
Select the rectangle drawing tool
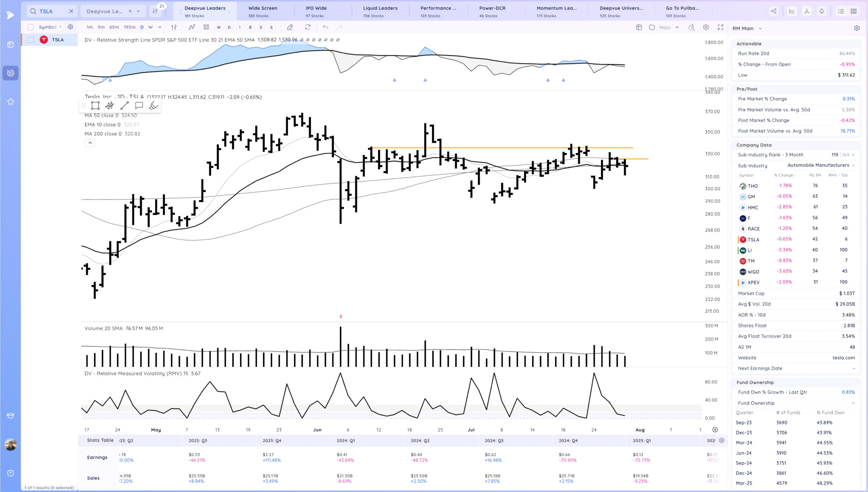click(x=95, y=106)
